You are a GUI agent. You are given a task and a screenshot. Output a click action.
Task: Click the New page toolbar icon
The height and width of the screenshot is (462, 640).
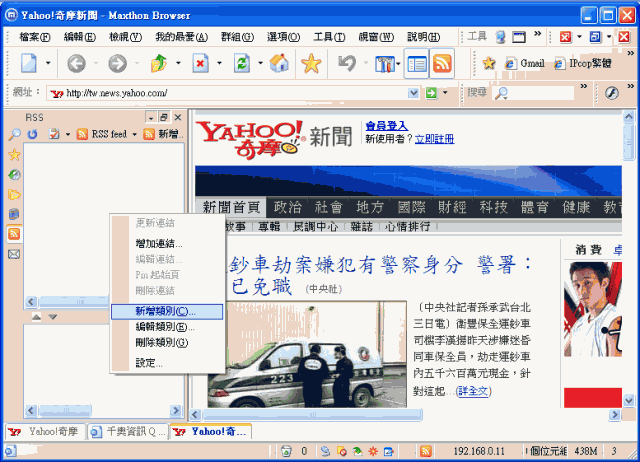tap(29, 64)
